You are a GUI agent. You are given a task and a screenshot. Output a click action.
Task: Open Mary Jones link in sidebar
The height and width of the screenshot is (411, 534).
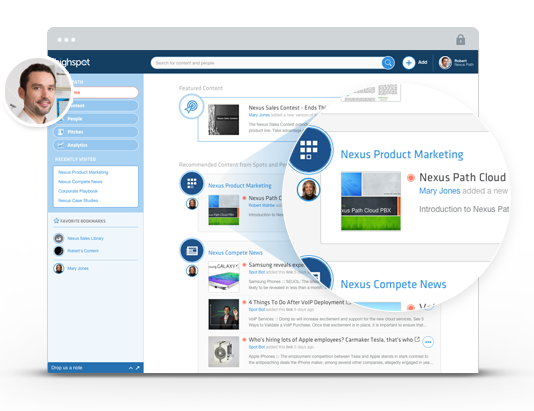tap(78, 268)
